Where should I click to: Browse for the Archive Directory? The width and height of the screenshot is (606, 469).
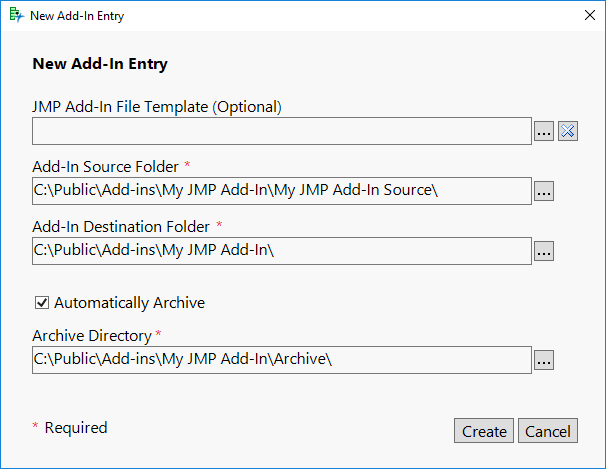point(543,360)
